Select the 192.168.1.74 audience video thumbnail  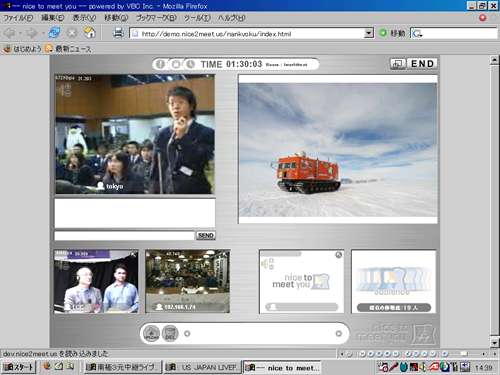pos(188,281)
